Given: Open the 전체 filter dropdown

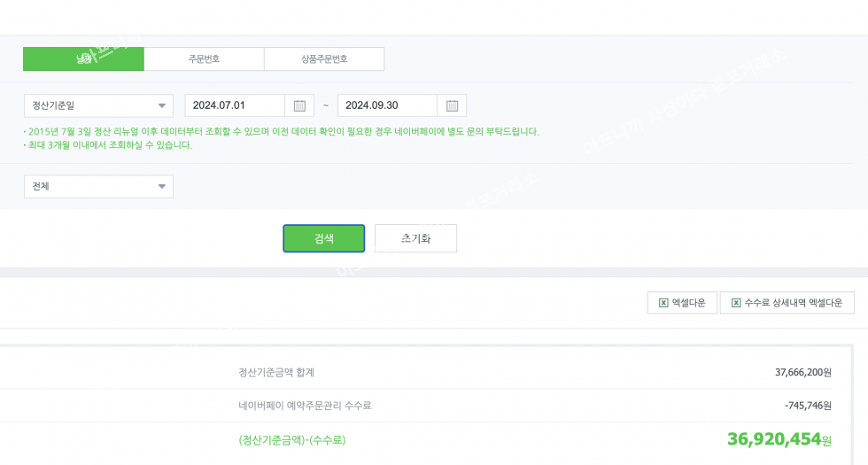Looking at the screenshot, I should [98, 186].
